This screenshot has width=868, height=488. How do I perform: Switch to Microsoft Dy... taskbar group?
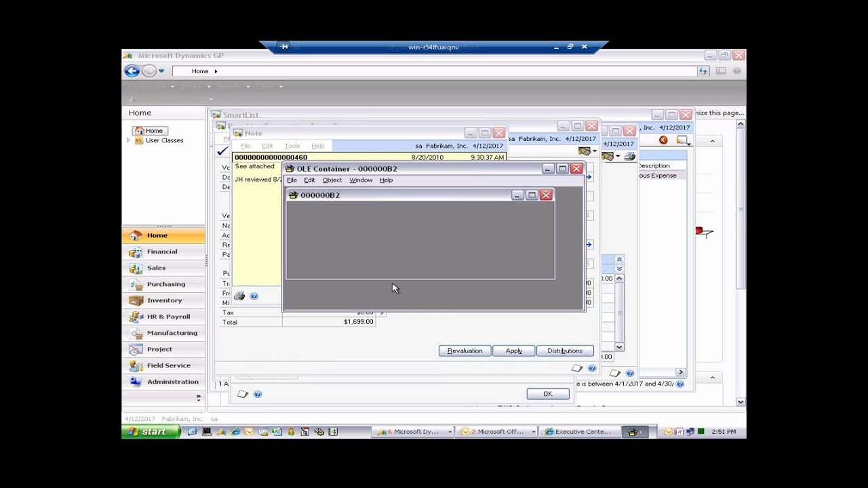pyautogui.click(x=412, y=432)
